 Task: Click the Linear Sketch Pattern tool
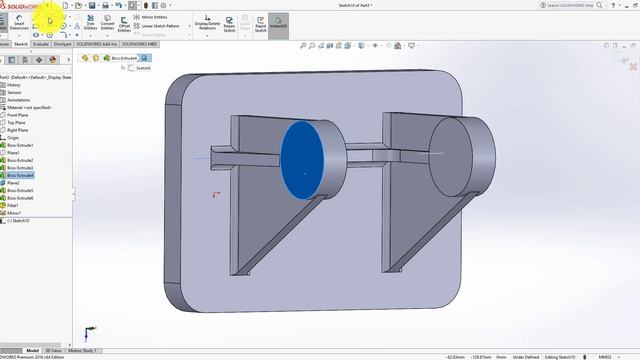pos(157,26)
